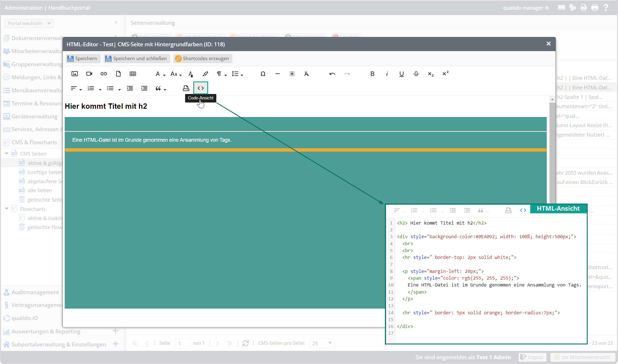The width and height of the screenshot is (618, 364).
Task: Open the font family dropdown
Action: coord(160,74)
